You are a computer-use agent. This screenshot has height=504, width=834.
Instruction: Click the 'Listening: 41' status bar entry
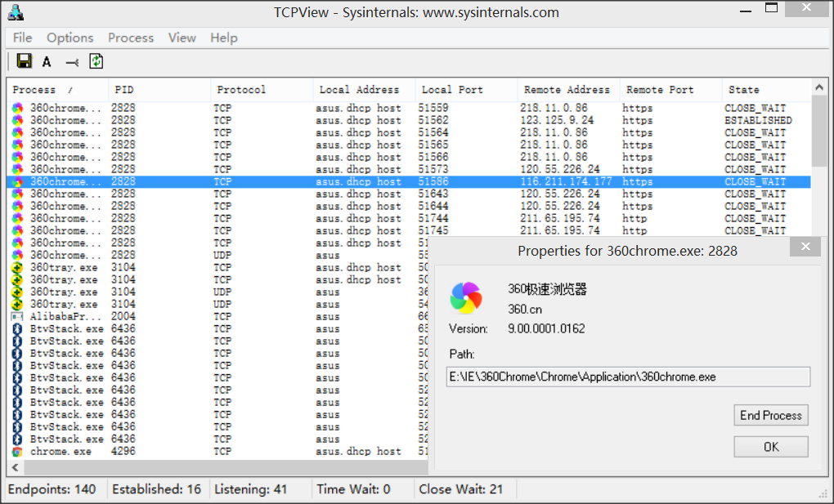250,489
